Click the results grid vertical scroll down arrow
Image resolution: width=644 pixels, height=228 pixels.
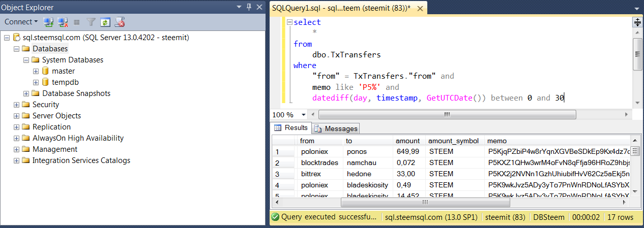pos(635,192)
